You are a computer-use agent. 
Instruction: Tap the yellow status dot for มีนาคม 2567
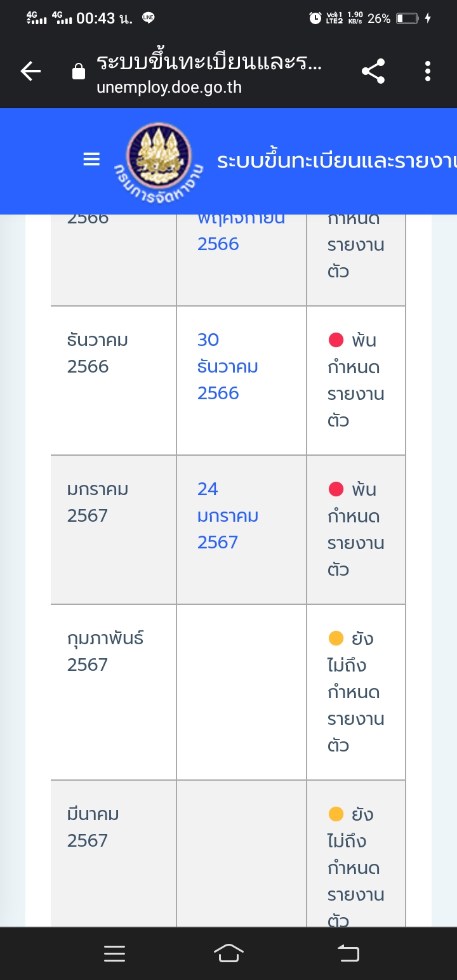[336, 814]
